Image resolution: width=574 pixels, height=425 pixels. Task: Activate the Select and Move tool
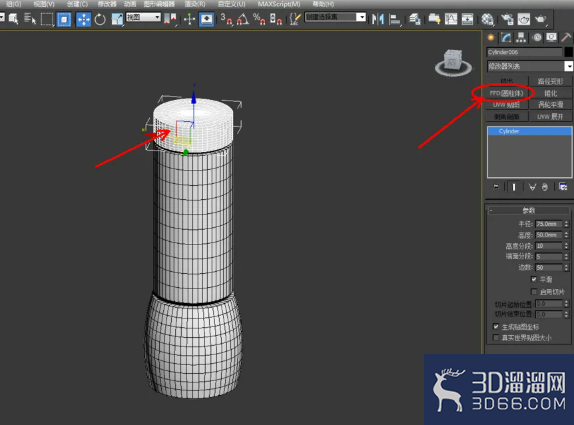point(83,19)
